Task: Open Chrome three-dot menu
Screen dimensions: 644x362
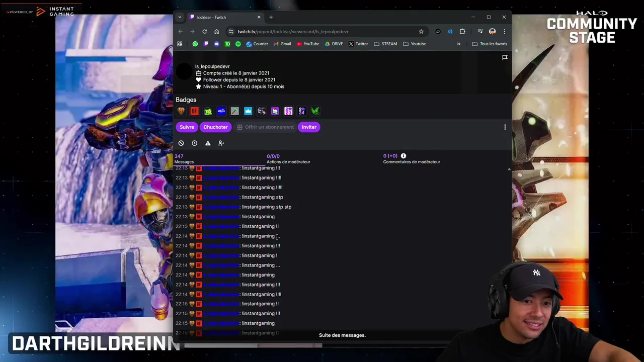Action: click(x=504, y=32)
